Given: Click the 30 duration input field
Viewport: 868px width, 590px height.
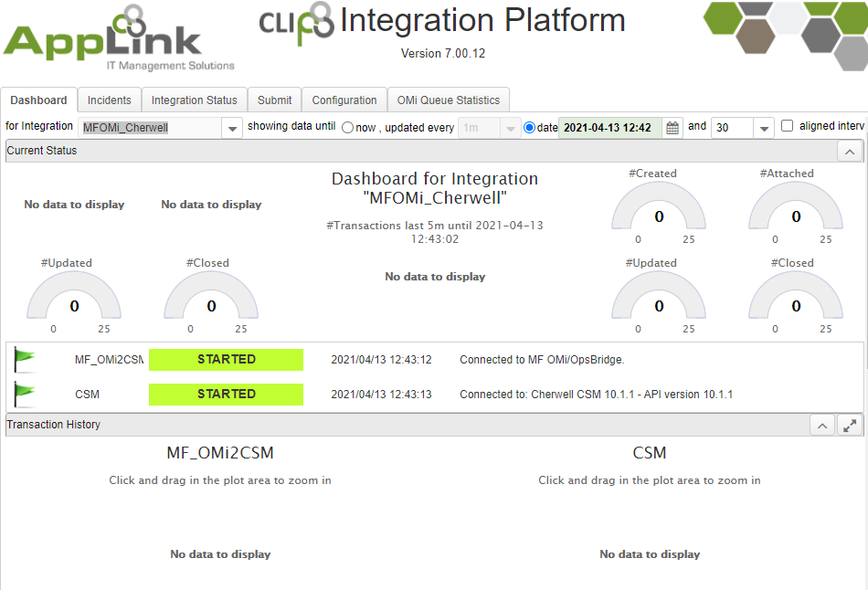Looking at the screenshot, I should pos(733,128).
